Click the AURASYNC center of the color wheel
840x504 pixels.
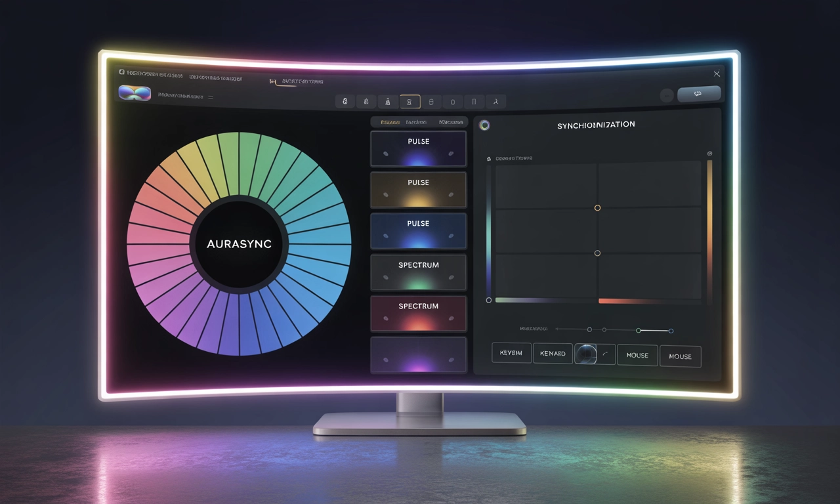pos(239,244)
